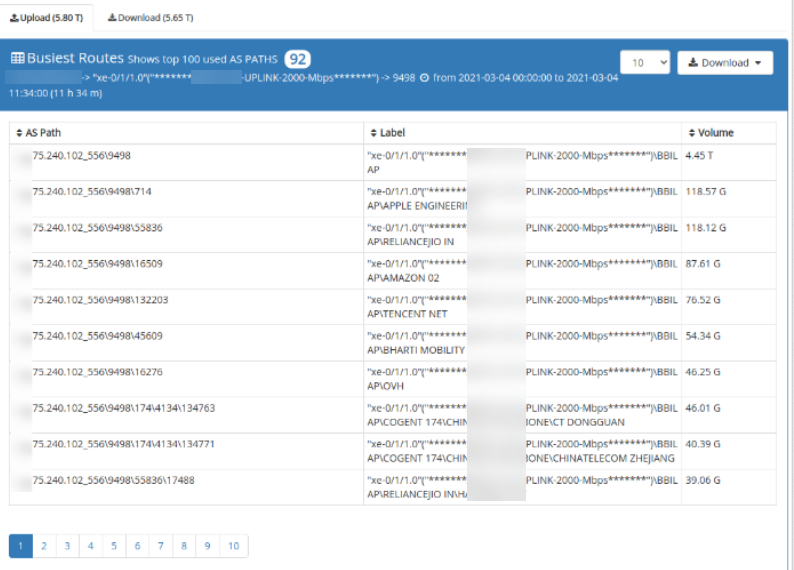Go to page 3 of results
Screen dimensions: 794x570
point(67,546)
